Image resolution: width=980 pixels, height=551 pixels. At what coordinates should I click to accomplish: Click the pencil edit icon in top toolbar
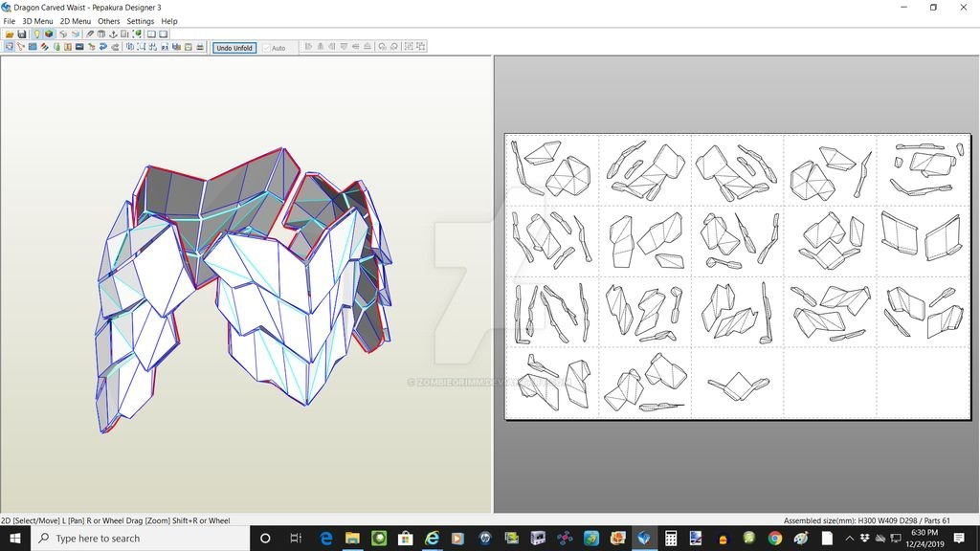pos(89,33)
